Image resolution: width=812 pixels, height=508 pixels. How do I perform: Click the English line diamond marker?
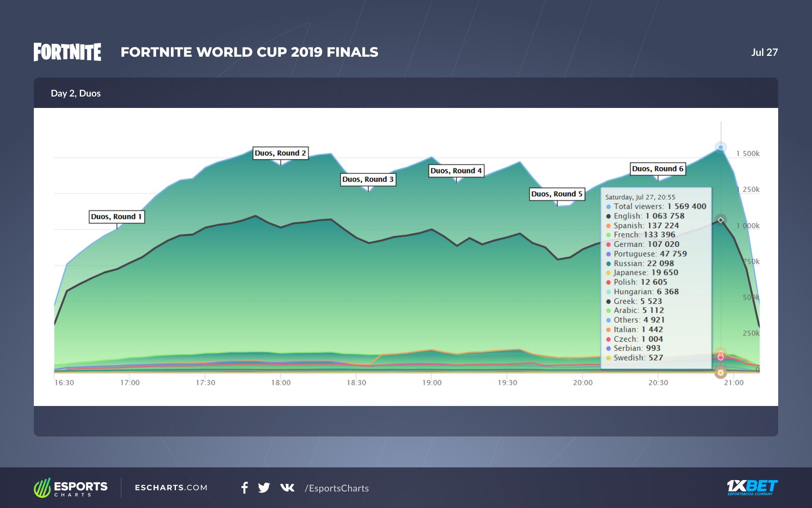(721, 220)
